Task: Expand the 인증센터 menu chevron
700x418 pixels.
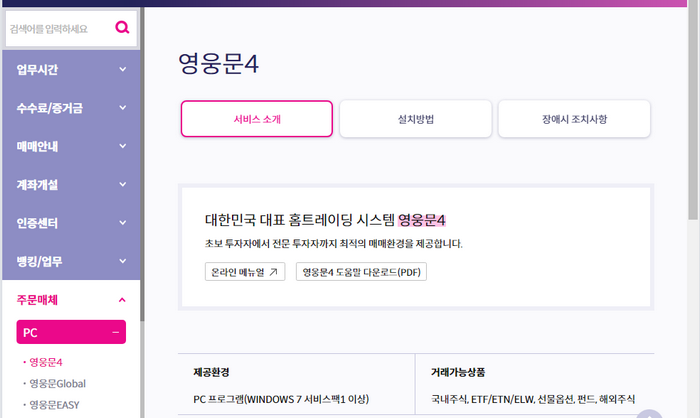Action: click(x=122, y=223)
